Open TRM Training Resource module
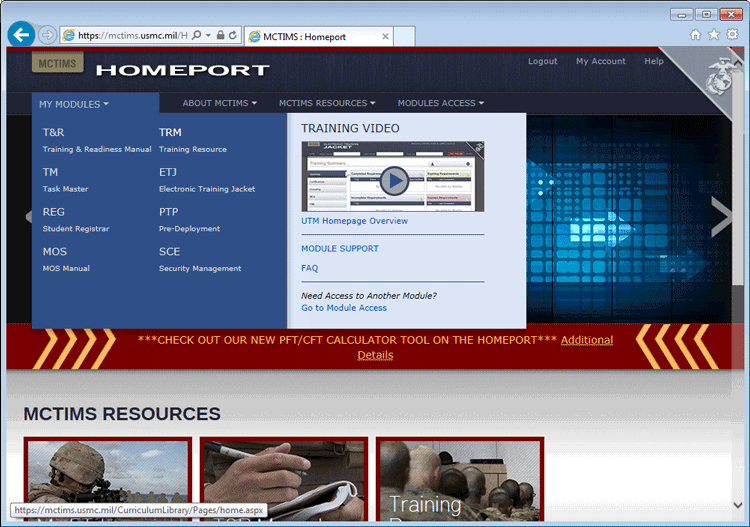 193,140
